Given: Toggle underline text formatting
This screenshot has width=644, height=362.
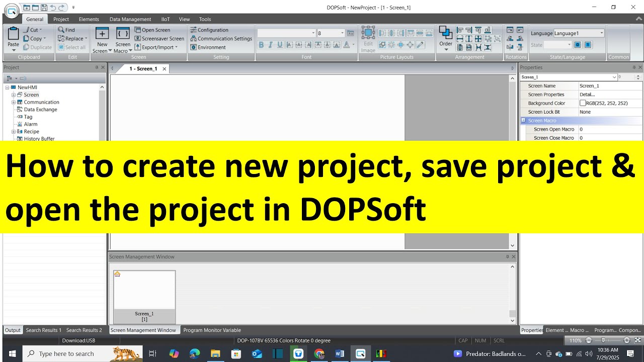Looking at the screenshot, I should pos(280,45).
